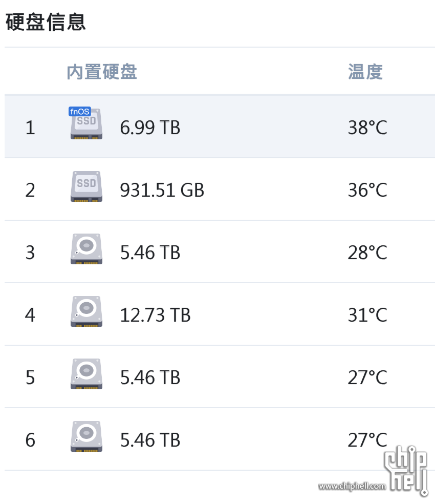The height and width of the screenshot is (504, 435).
Task: Click the 36°C temperature reading
Action: pos(367,190)
